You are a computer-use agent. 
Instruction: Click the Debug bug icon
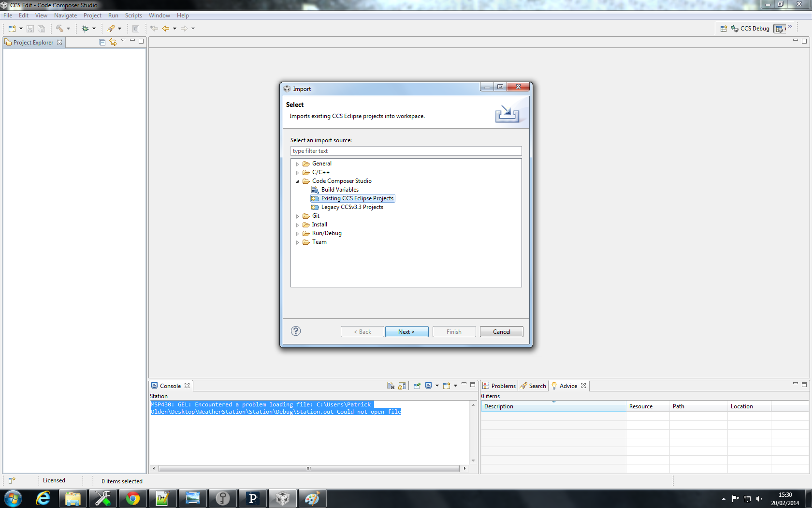(85, 29)
